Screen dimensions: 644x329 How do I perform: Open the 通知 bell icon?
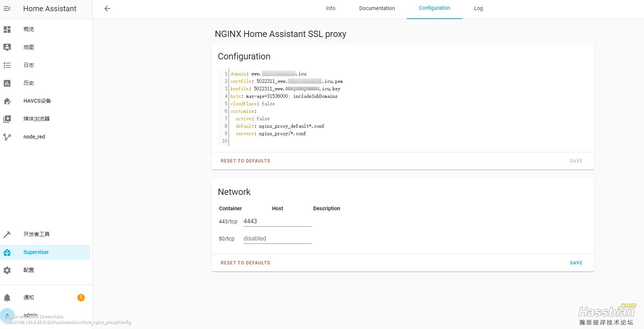(7, 298)
